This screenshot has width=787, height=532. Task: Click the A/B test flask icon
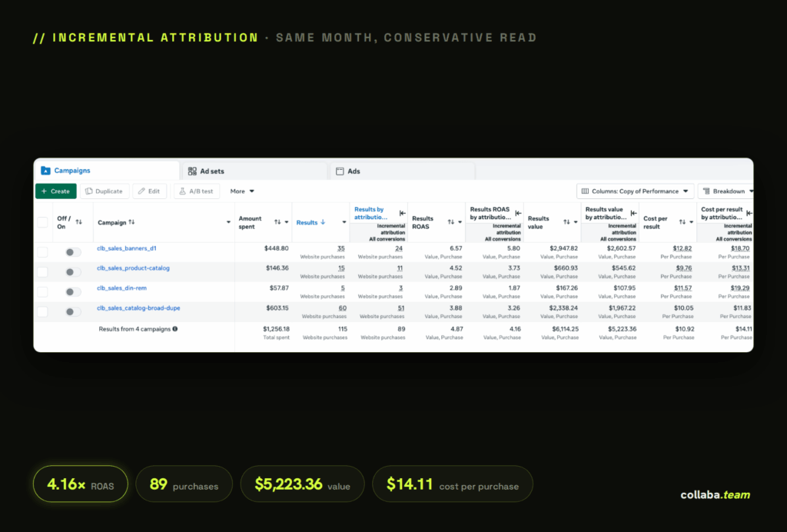pos(183,191)
